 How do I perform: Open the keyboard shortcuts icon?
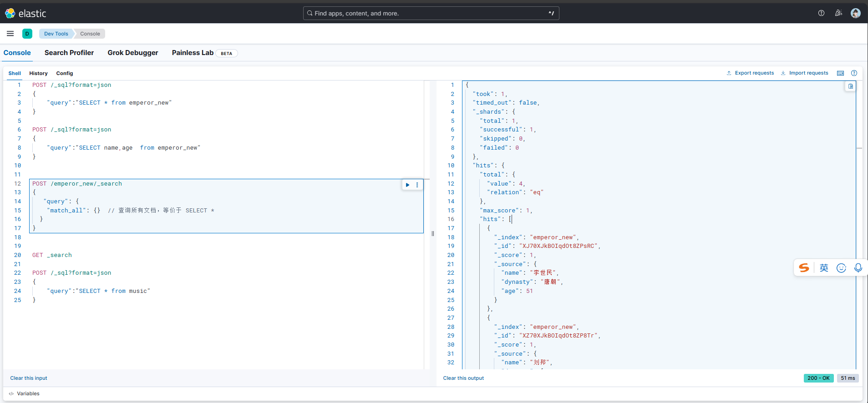click(840, 73)
